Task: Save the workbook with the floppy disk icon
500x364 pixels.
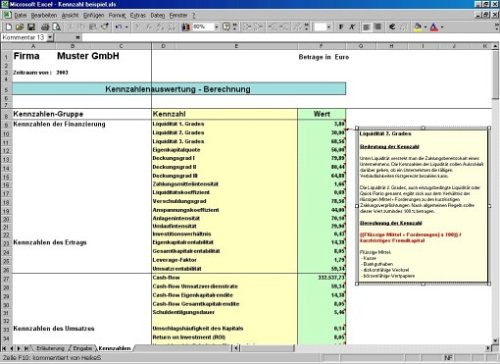Action: [x=31, y=27]
